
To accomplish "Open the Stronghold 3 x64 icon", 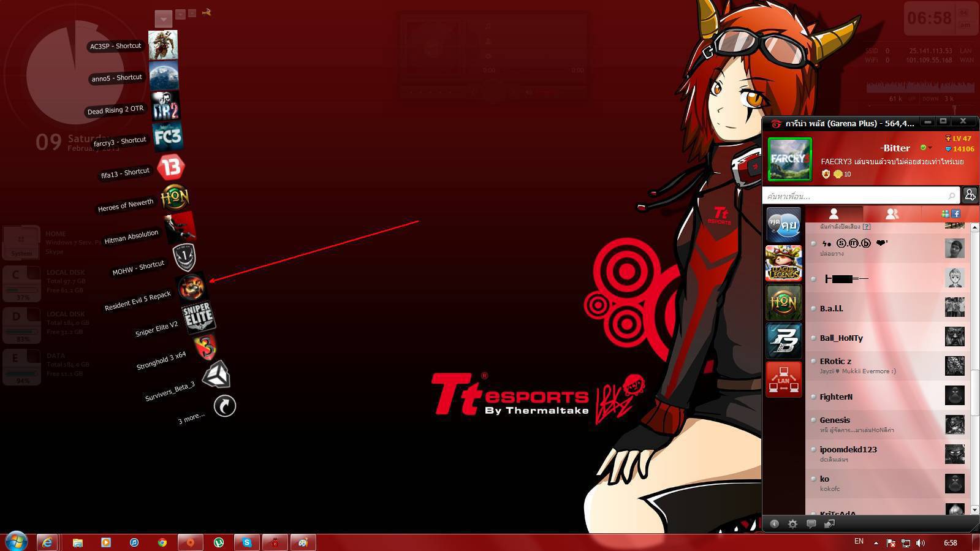I will point(207,347).
